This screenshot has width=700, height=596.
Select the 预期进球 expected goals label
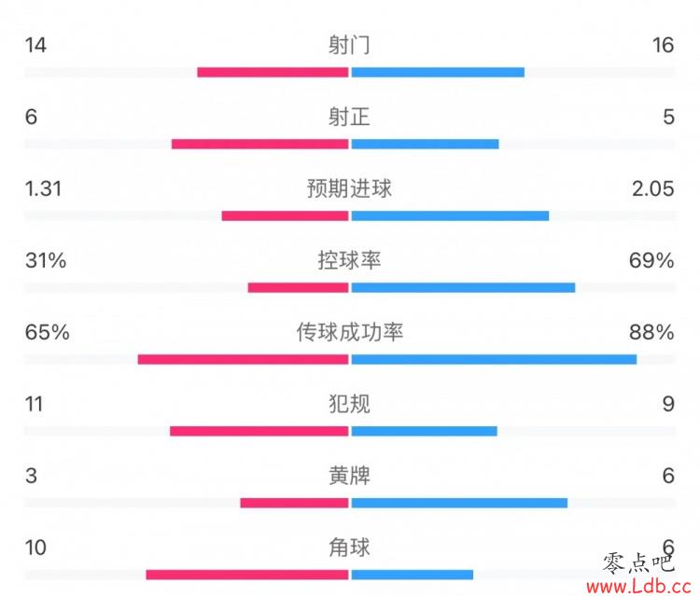[349, 188]
